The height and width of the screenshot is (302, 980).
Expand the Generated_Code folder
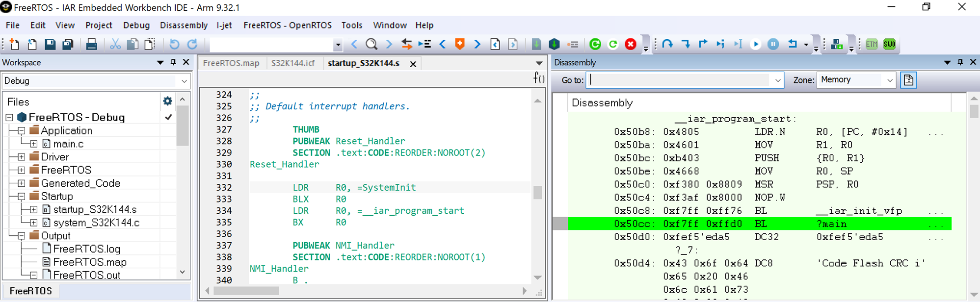[22, 183]
